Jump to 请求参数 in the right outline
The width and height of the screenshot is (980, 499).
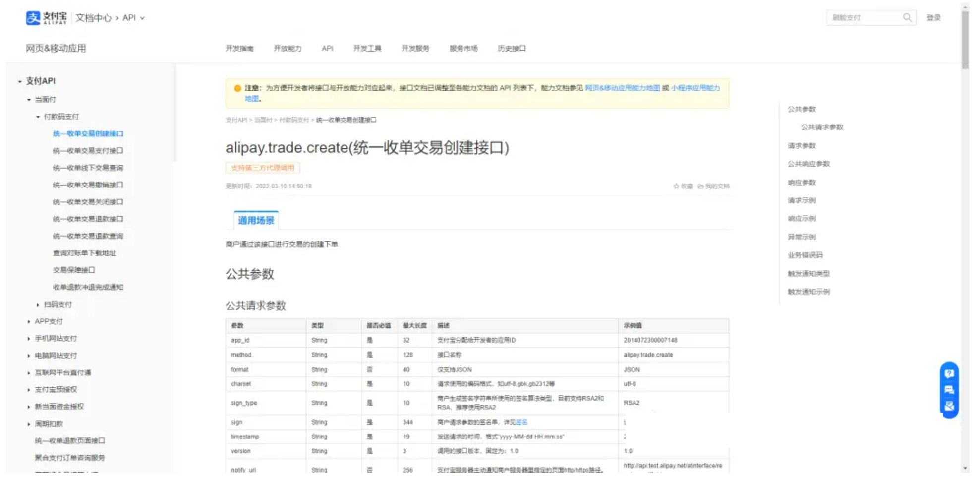802,146
